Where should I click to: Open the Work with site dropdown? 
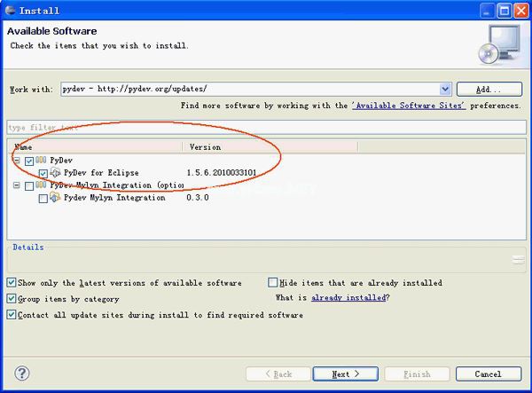[x=445, y=90]
